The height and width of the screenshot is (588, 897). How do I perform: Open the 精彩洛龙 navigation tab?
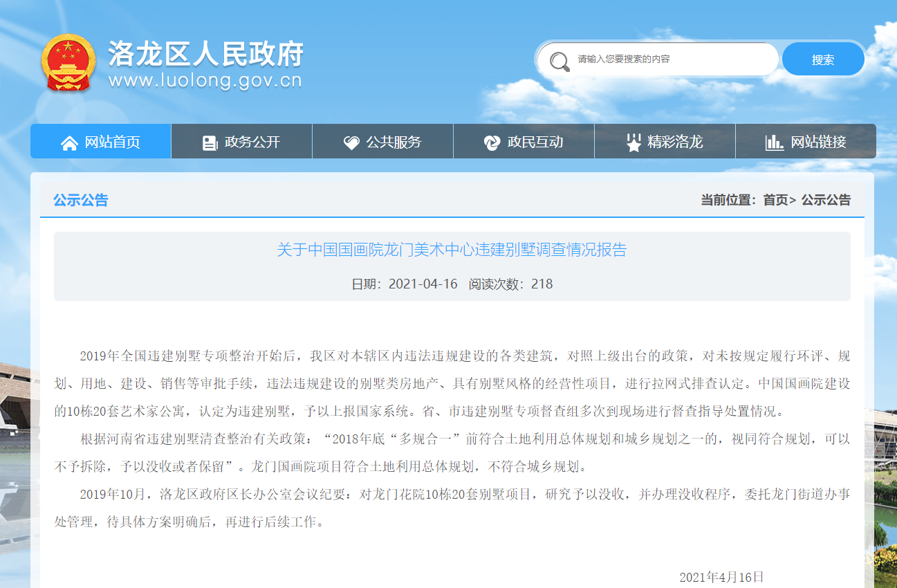click(665, 141)
